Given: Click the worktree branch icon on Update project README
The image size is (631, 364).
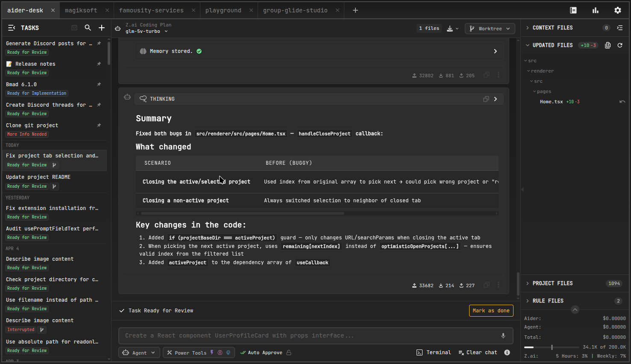Looking at the screenshot, I should pyautogui.click(x=54, y=186).
